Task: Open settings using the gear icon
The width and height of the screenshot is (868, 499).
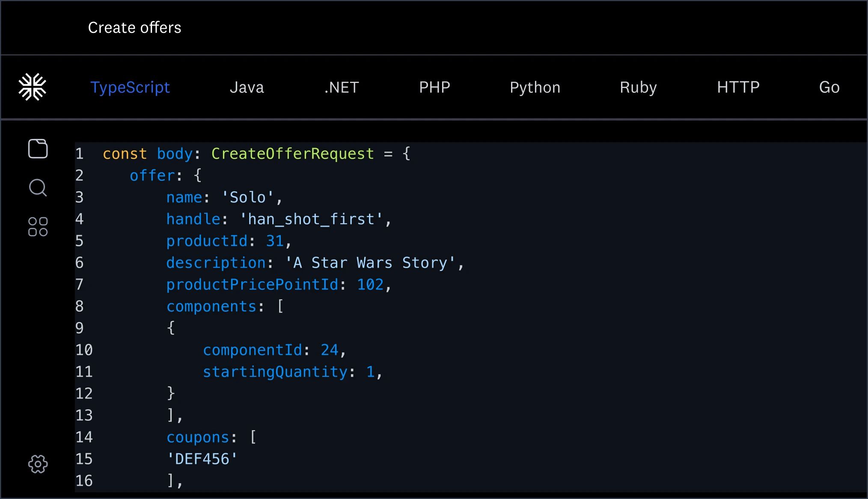Action: (38, 464)
